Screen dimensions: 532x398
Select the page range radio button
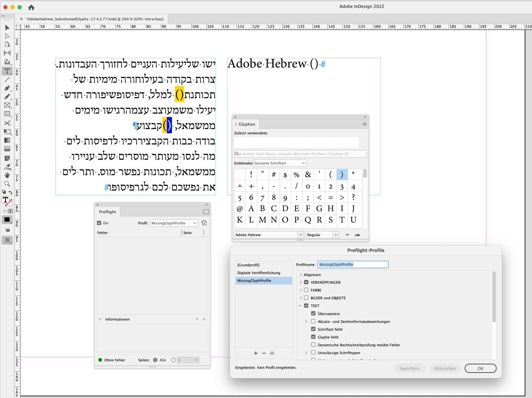coord(173,360)
